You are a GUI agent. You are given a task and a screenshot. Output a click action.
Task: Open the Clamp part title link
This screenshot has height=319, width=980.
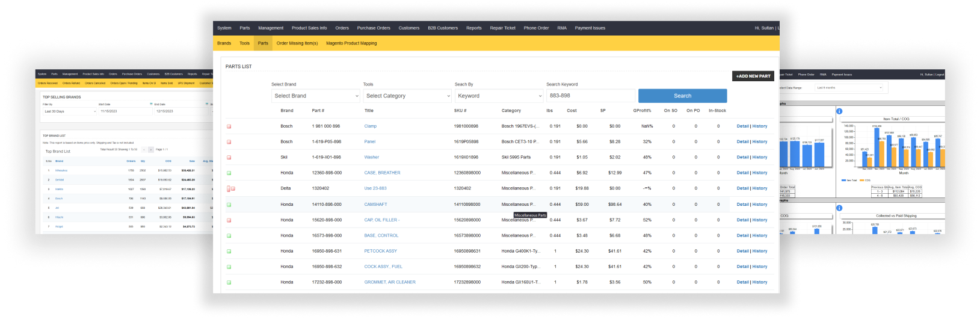coord(371,126)
